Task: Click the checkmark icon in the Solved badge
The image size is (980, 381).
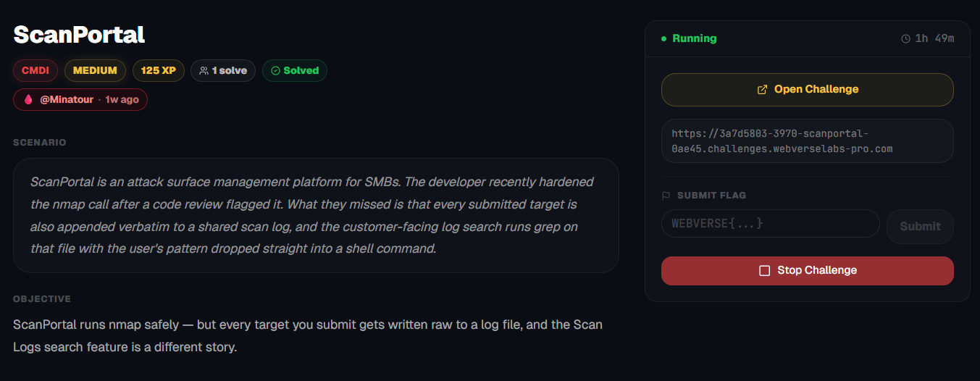Action: 275,71
